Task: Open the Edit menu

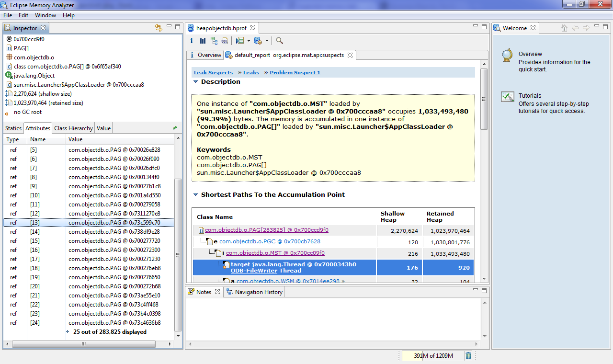Action: click(x=23, y=15)
